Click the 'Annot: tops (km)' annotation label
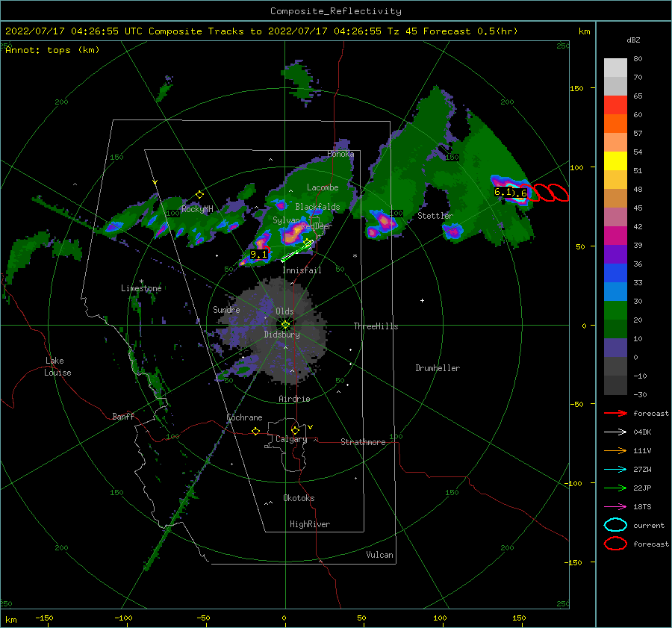 pyautogui.click(x=52, y=50)
